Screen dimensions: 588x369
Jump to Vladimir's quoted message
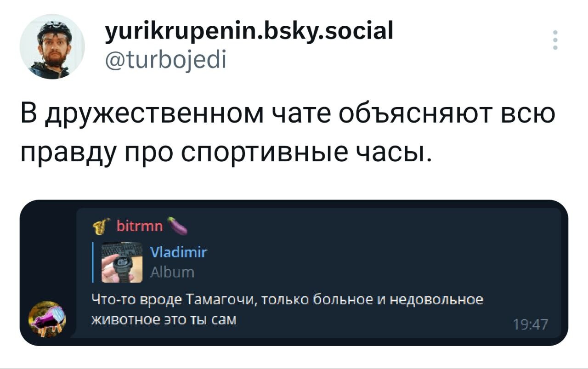click(x=179, y=252)
